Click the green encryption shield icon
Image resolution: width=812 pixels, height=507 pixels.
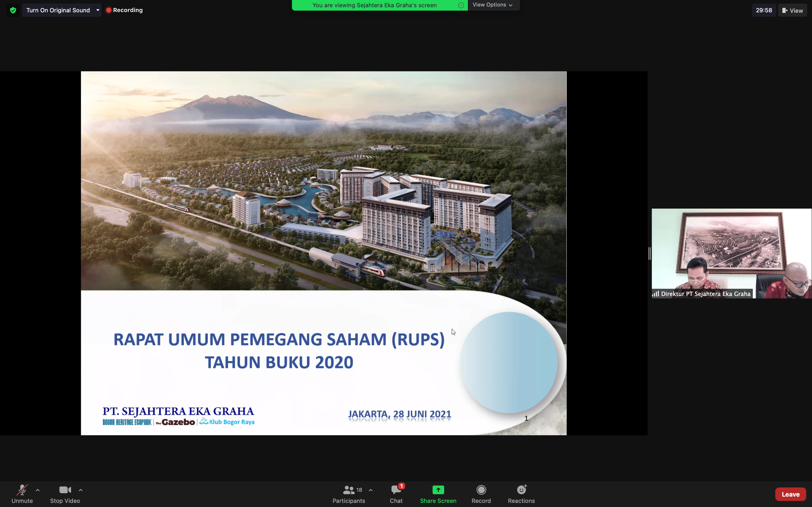point(13,10)
